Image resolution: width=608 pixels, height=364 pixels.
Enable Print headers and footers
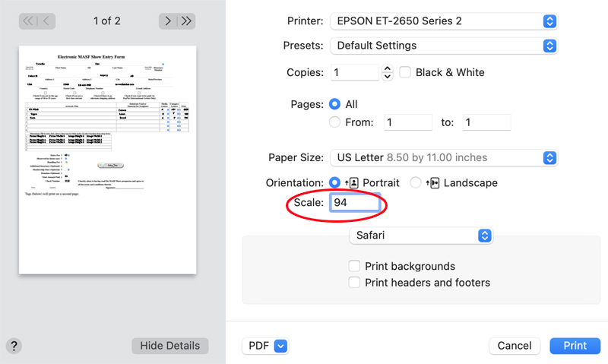pyautogui.click(x=353, y=283)
